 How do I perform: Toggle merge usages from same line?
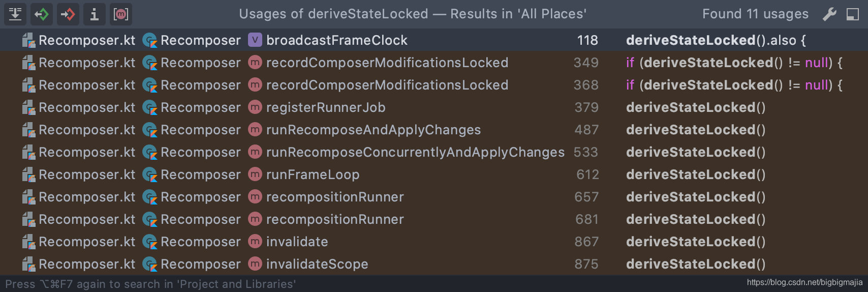pos(15,14)
